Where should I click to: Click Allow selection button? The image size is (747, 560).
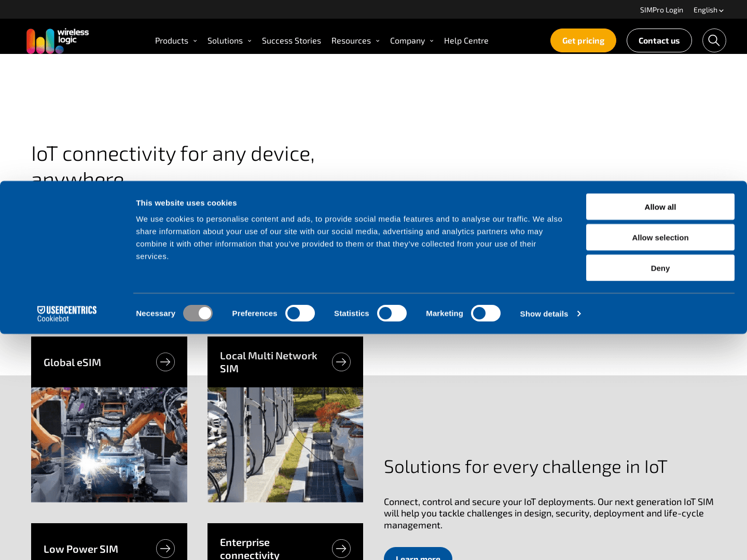660,237
